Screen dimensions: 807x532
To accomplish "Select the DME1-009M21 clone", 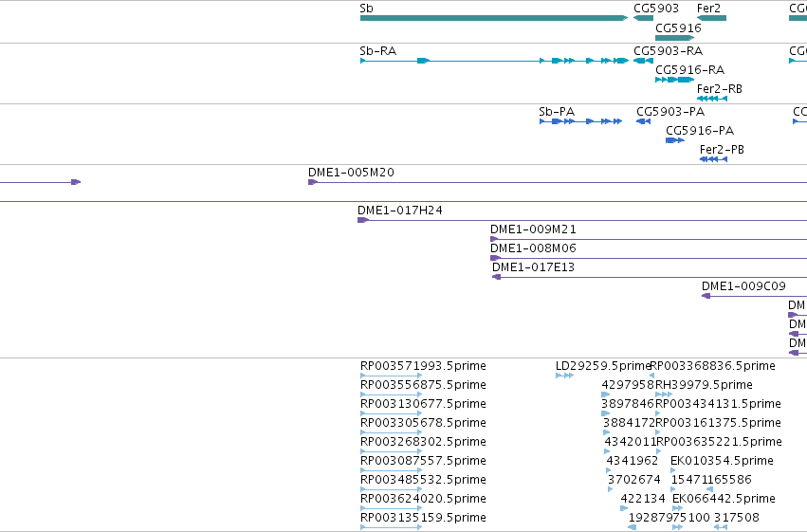I will point(649,239).
